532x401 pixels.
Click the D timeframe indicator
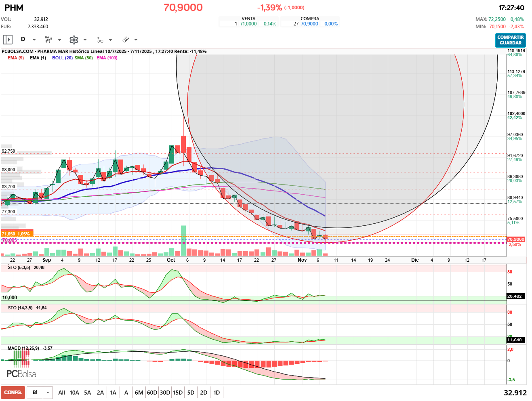[23, 39]
